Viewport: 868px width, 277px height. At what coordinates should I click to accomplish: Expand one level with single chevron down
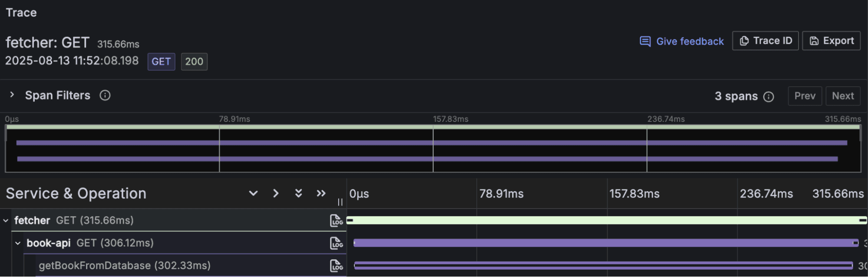[253, 193]
